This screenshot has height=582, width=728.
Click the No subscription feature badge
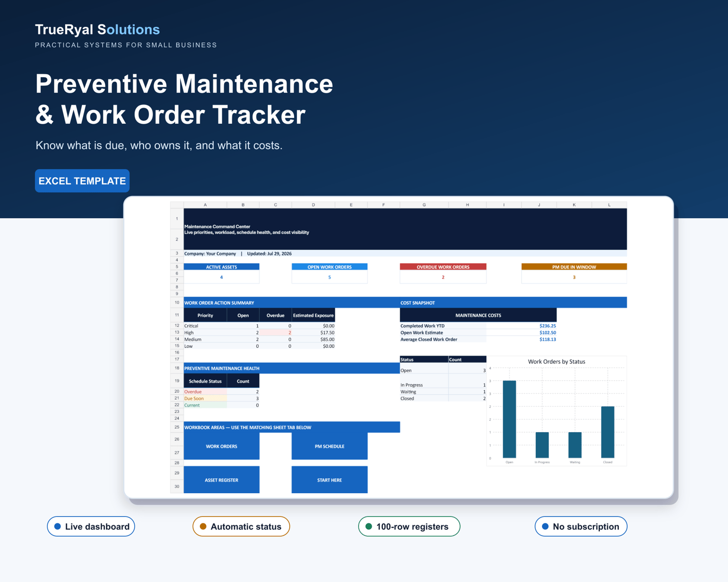click(581, 526)
